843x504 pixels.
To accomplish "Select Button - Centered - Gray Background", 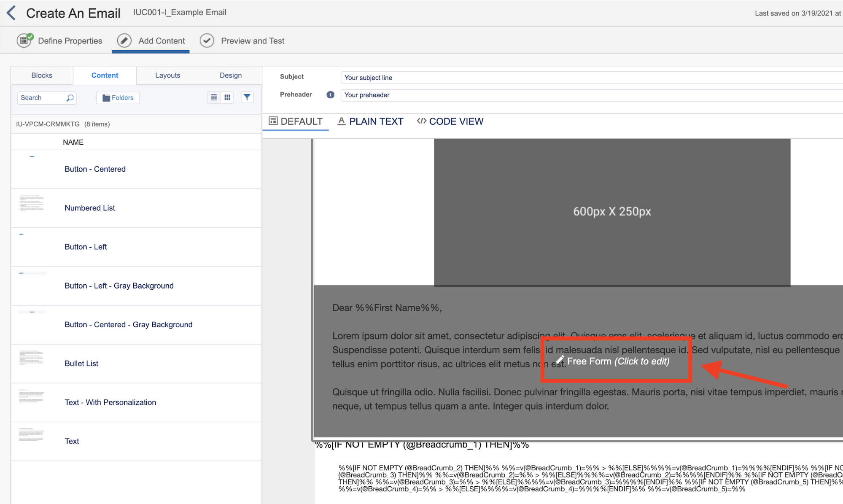I will click(x=136, y=324).
